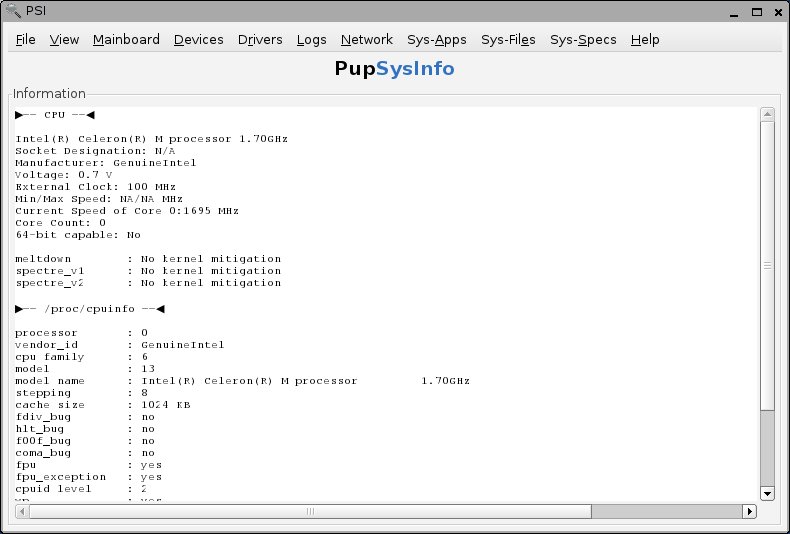
Task: Click the '►-- CPU --◄' section header
Action: coord(55,115)
